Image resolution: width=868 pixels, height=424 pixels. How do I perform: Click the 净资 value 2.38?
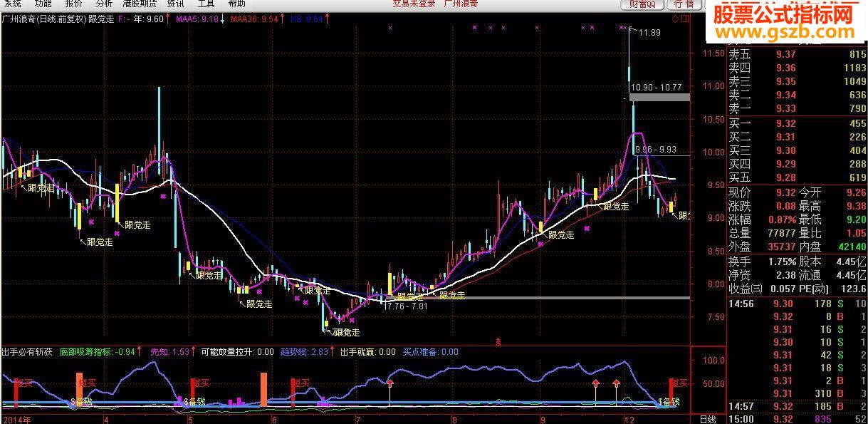coord(786,275)
